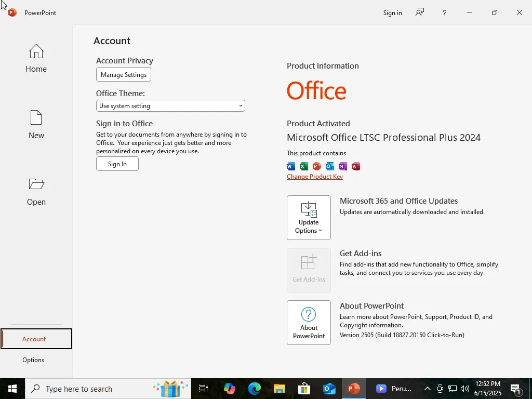The height and width of the screenshot is (399, 532).
Task: Click the Outlook product icon
Action: pyautogui.click(x=329, y=166)
